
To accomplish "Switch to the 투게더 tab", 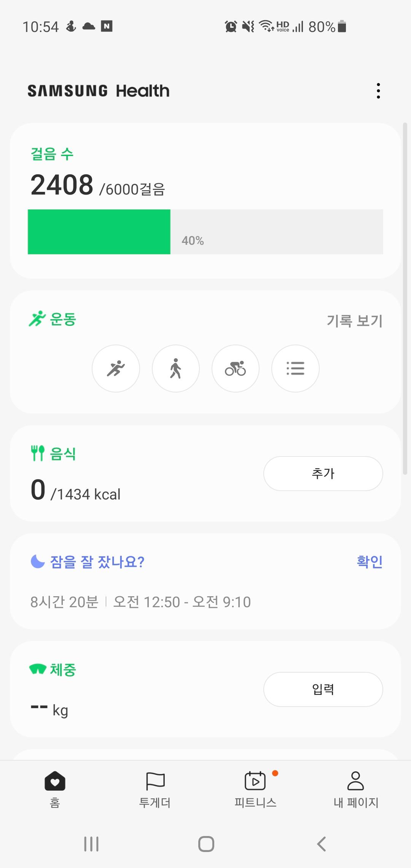I will pyautogui.click(x=155, y=789).
